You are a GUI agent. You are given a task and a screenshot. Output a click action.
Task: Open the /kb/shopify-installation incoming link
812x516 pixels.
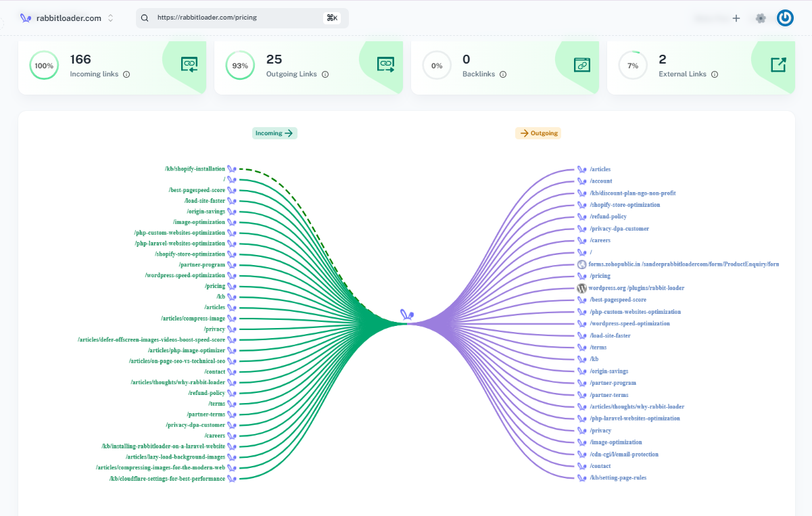click(x=195, y=168)
